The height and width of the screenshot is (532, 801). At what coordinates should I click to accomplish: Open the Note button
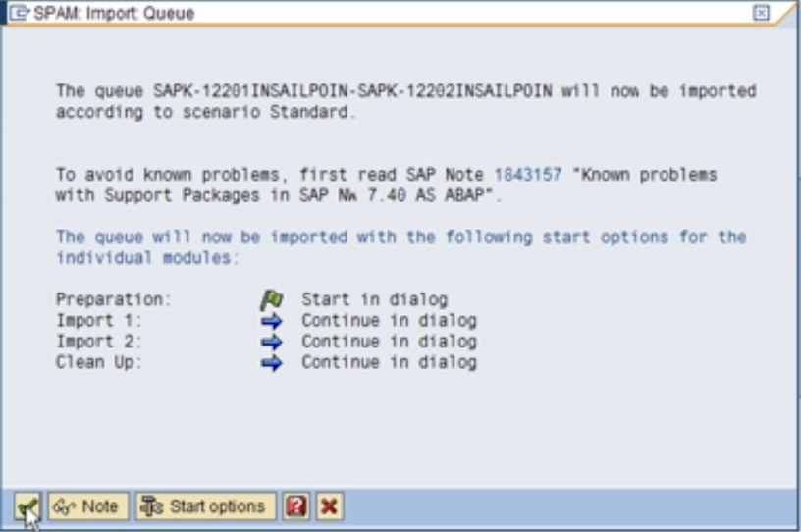88,506
